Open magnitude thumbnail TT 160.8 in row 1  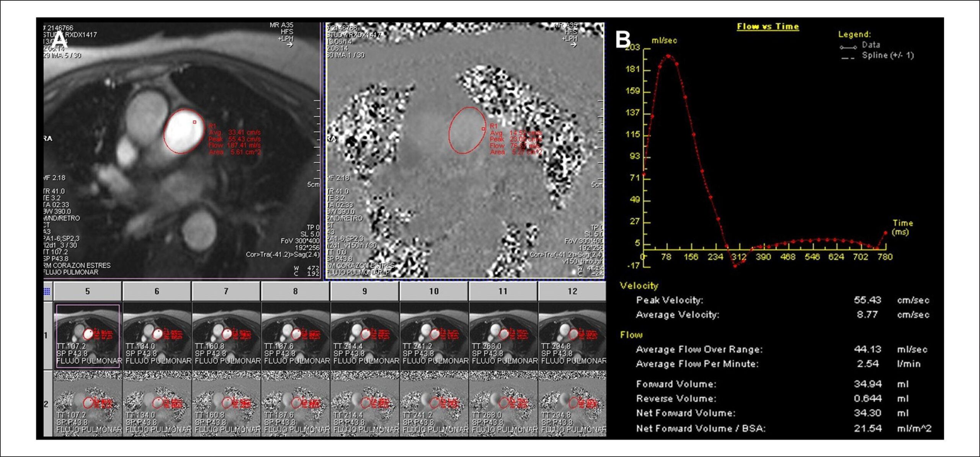pos(226,336)
